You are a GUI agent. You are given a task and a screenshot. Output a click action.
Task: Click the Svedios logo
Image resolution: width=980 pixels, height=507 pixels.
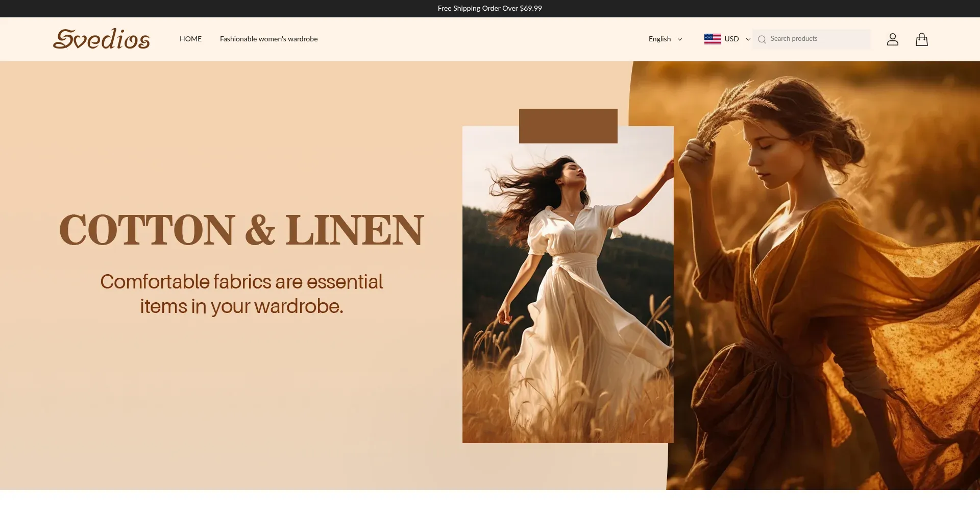click(x=101, y=39)
